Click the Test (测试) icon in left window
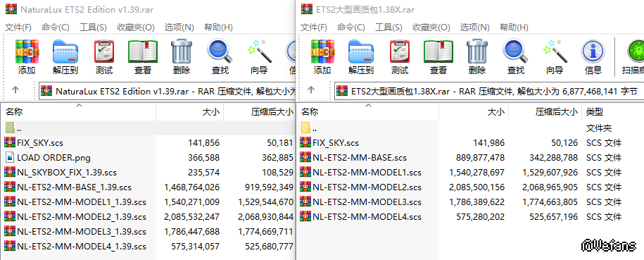The height and width of the screenshot is (260, 644). click(x=104, y=57)
